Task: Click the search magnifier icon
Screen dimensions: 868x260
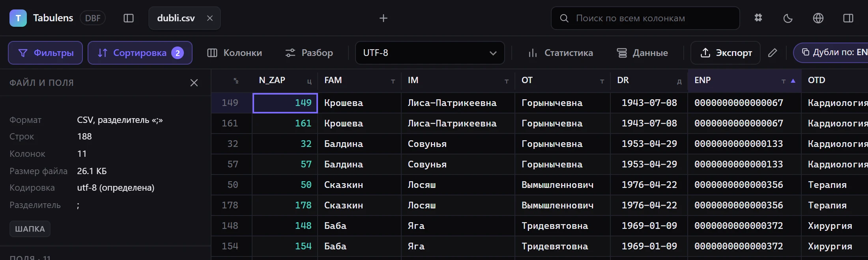Action: [564, 18]
